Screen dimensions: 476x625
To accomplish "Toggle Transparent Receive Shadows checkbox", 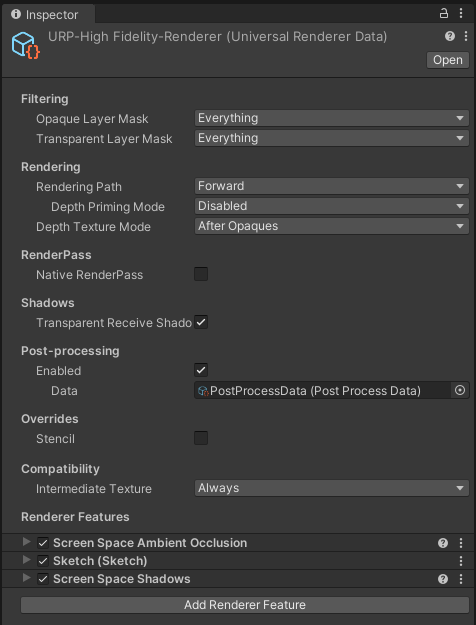I will [x=201, y=322].
